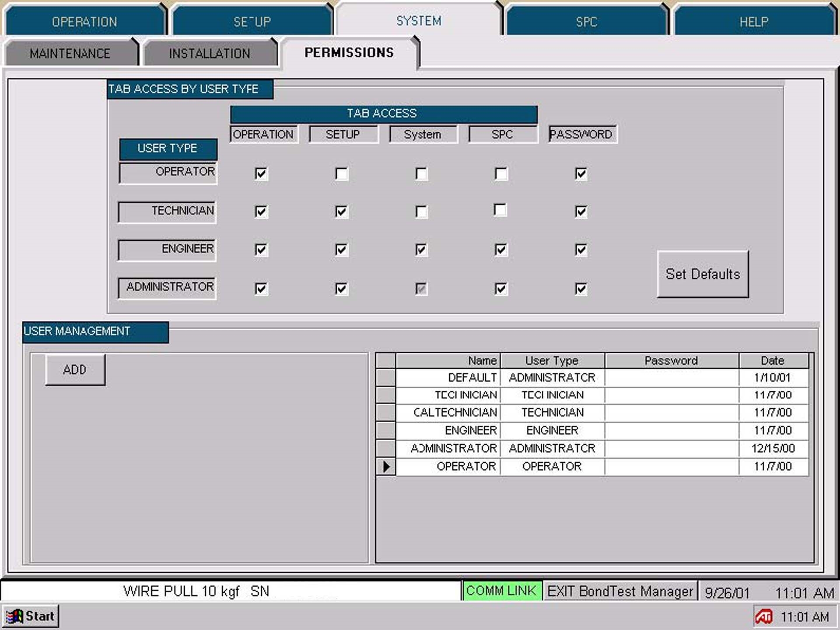Click the OPERATION tab in navigation
The height and width of the screenshot is (630, 840).
84,21
